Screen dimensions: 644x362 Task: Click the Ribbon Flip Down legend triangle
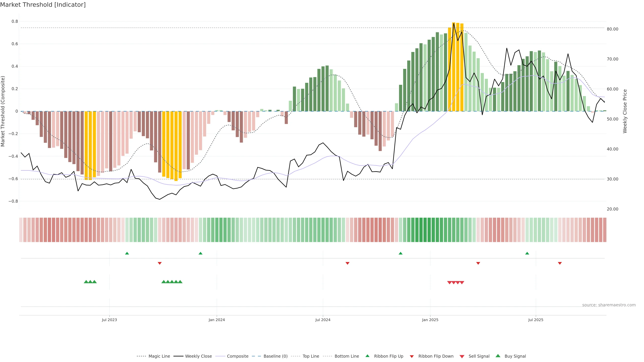(412, 356)
